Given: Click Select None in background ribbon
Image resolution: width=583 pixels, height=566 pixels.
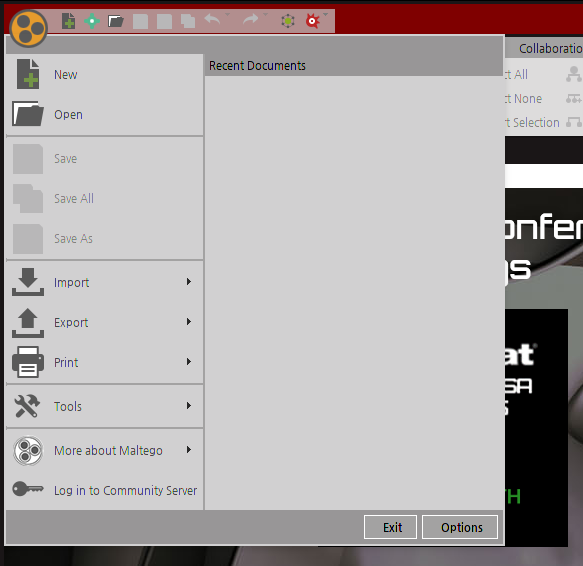Looking at the screenshot, I should click(524, 99).
